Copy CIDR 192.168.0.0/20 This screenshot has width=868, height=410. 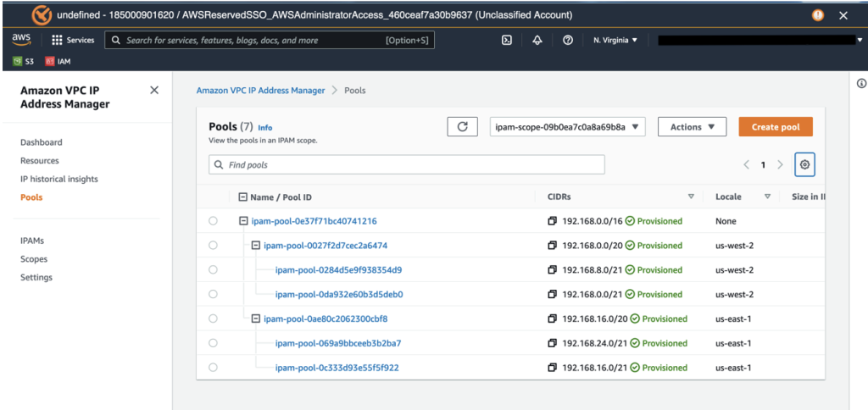pyautogui.click(x=552, y=246)
